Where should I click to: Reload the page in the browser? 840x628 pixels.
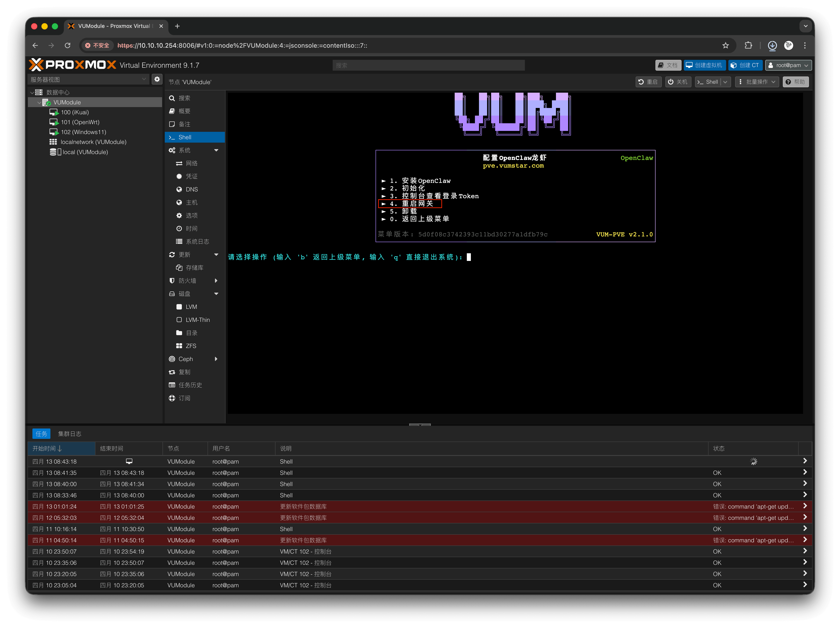[68, 45]
